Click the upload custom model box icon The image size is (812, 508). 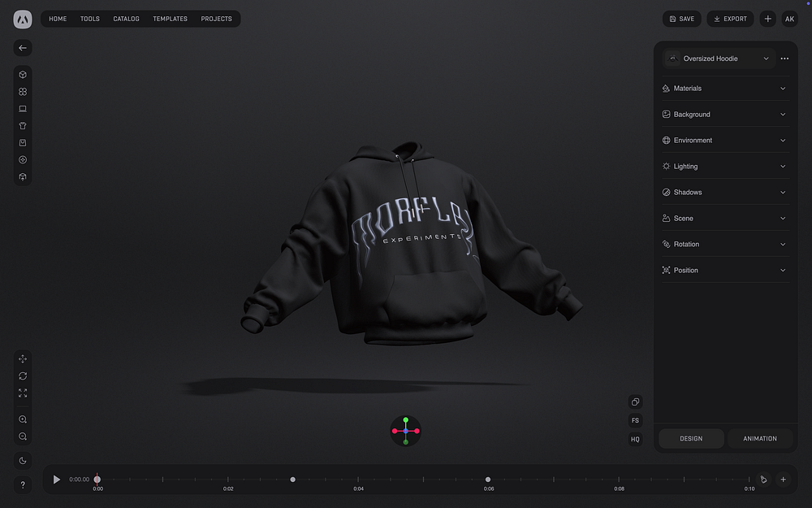(x=23, y=176)
